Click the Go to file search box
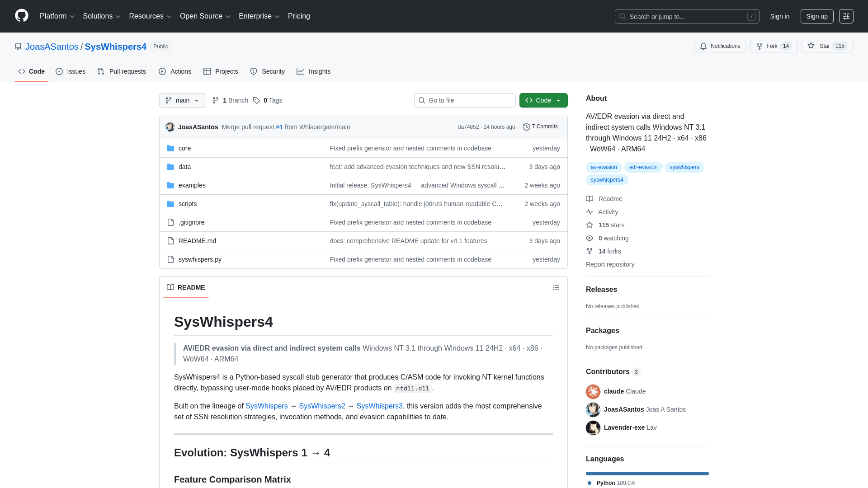 (x=465, y=100)
